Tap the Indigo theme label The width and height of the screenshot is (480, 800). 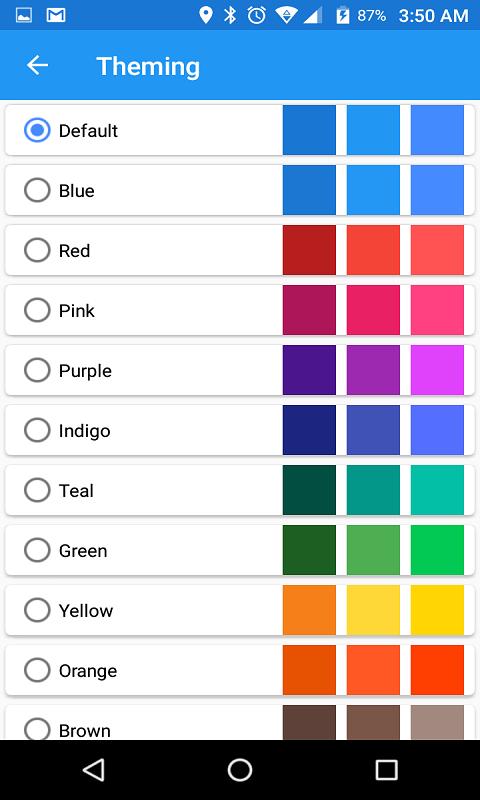click(x=84, y=431)
